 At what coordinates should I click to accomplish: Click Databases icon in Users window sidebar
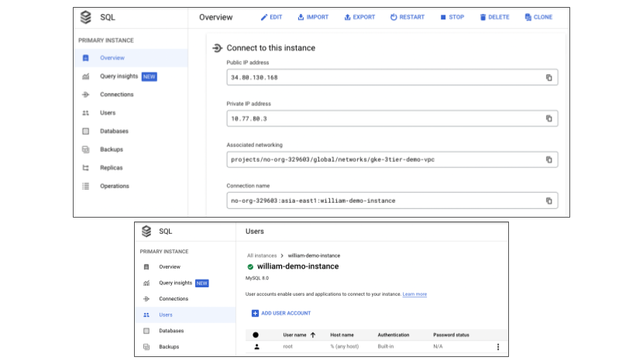(x=146, y=331)
